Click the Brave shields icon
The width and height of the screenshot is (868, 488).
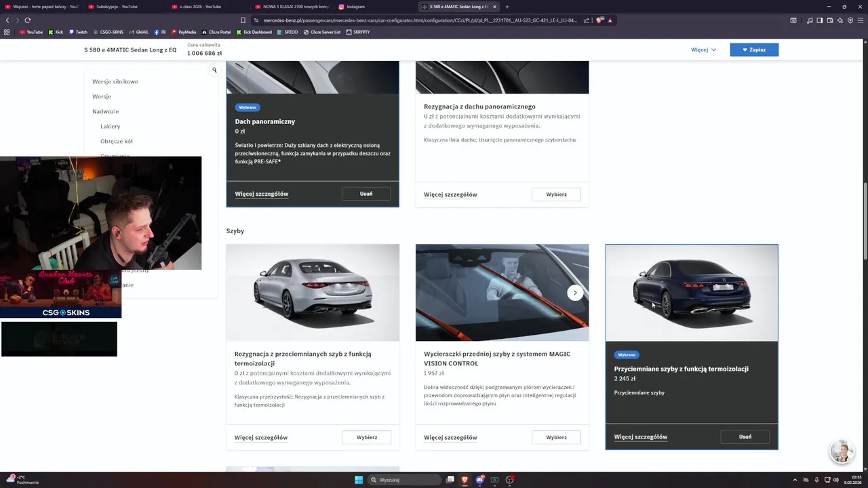click(x=599, y=20)
